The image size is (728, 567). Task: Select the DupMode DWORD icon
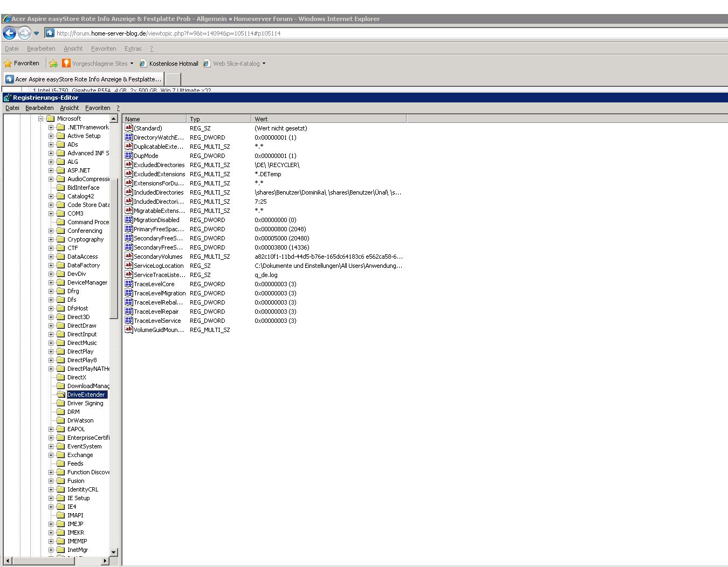[128, 156]
